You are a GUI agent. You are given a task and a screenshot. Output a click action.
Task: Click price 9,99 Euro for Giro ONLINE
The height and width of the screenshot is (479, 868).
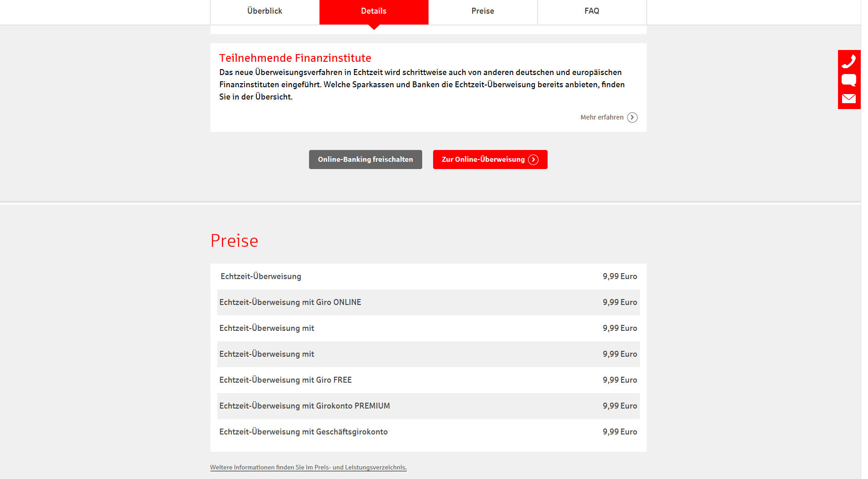[620, 302]
